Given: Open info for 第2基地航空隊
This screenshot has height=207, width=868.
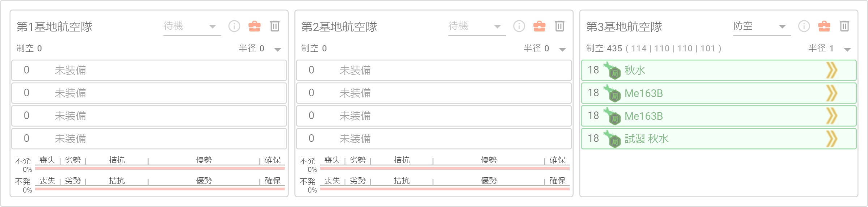Looking at the screenshot, I should pos(519,26).
